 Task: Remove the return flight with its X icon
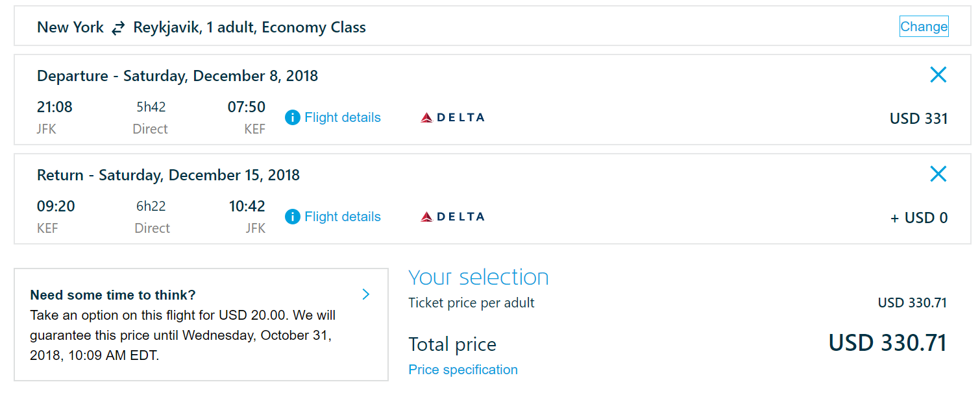(x=938, y=174)
